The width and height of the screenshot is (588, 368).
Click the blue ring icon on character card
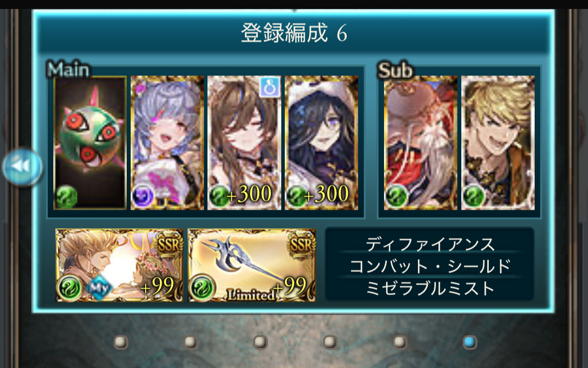270,87
